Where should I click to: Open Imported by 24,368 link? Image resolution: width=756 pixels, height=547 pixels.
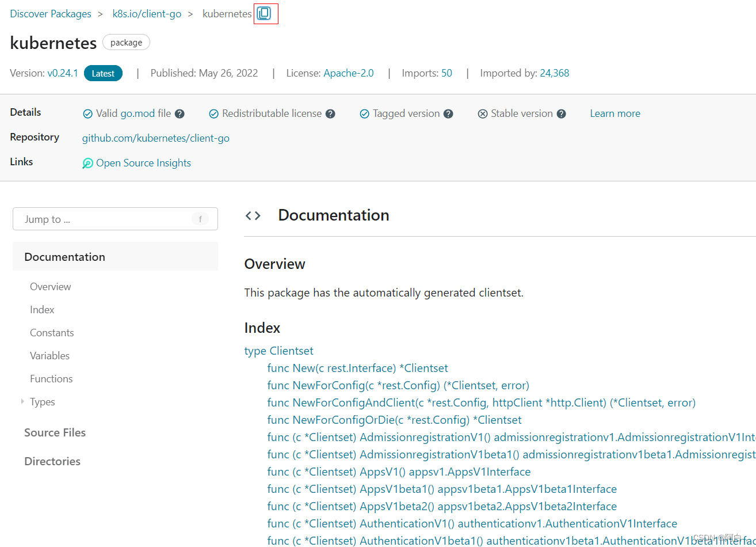(x=555, y=73)
